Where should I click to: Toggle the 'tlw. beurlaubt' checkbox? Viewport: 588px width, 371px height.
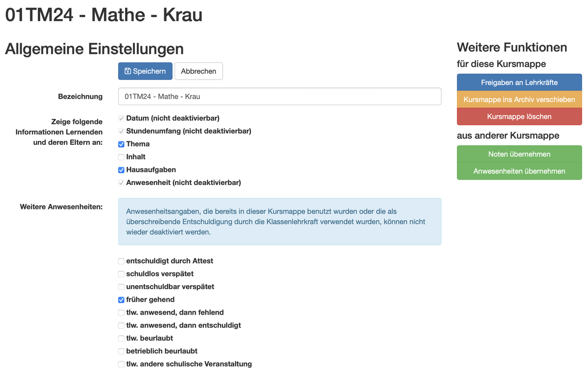[121, 338]
